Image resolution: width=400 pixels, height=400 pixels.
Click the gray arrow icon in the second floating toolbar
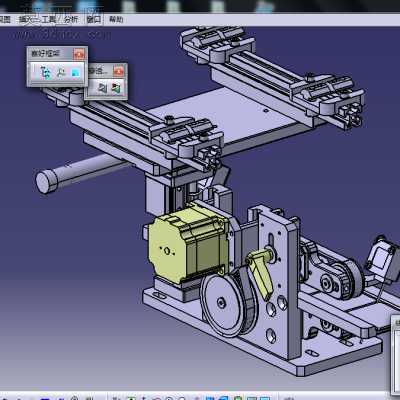point(102,88)
